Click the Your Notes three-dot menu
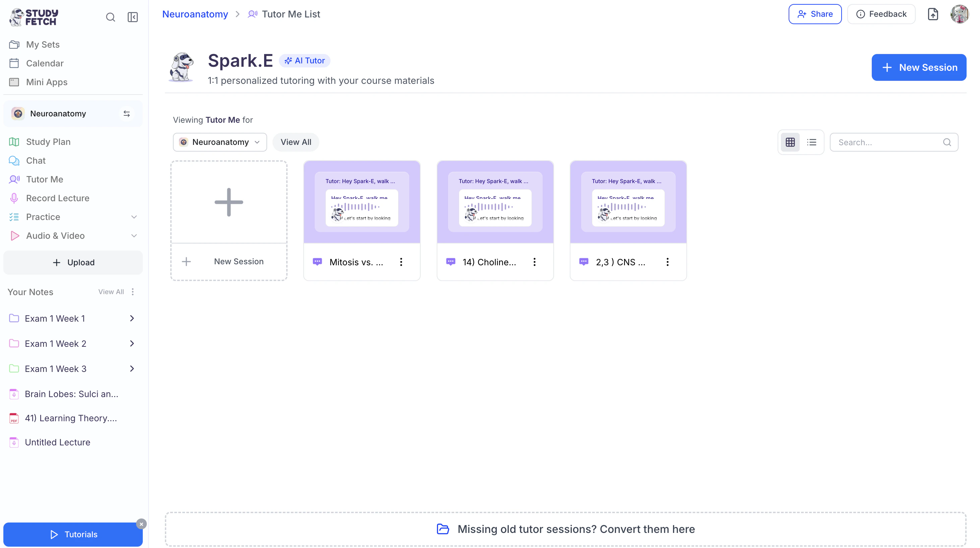The image size is (980, 548). tap(133, 292)
